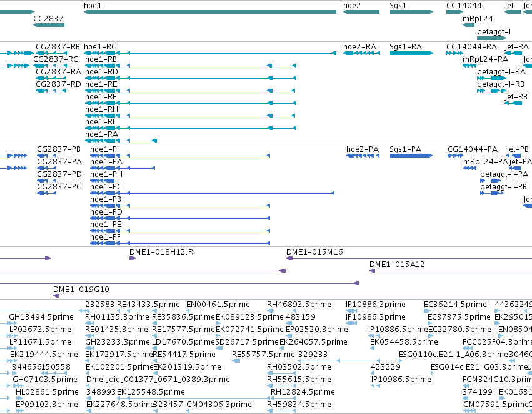Click transcript hoe1-RD label

coord(101,72)
